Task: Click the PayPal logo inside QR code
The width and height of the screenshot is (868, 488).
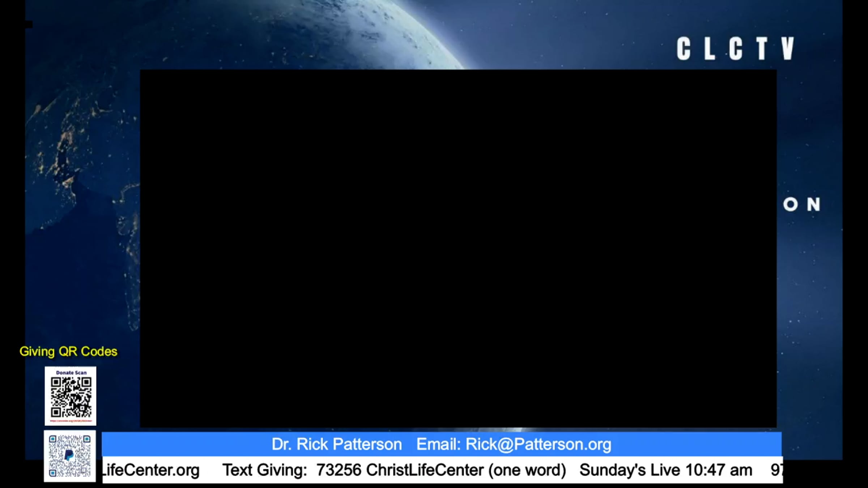Action: [x=69, y=455]
